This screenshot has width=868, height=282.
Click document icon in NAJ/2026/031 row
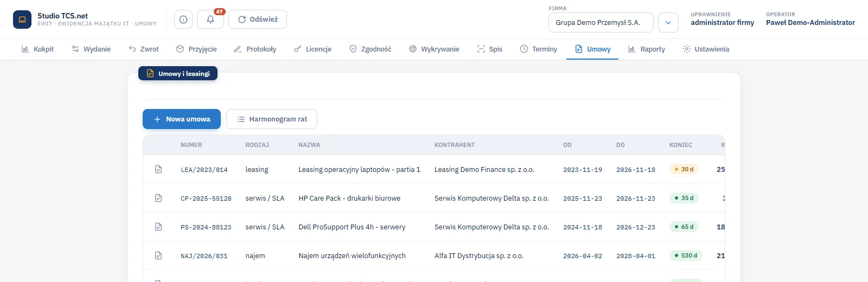(158, 255)
